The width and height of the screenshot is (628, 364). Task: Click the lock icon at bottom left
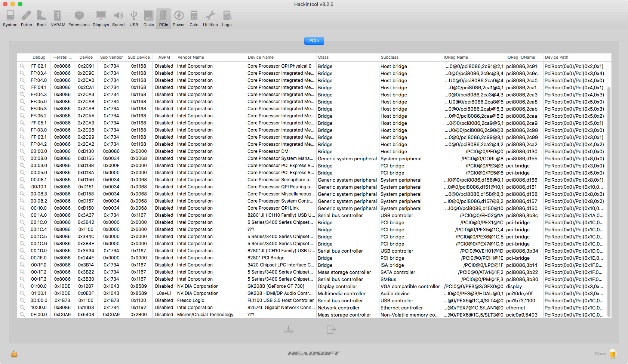point(14,354)
